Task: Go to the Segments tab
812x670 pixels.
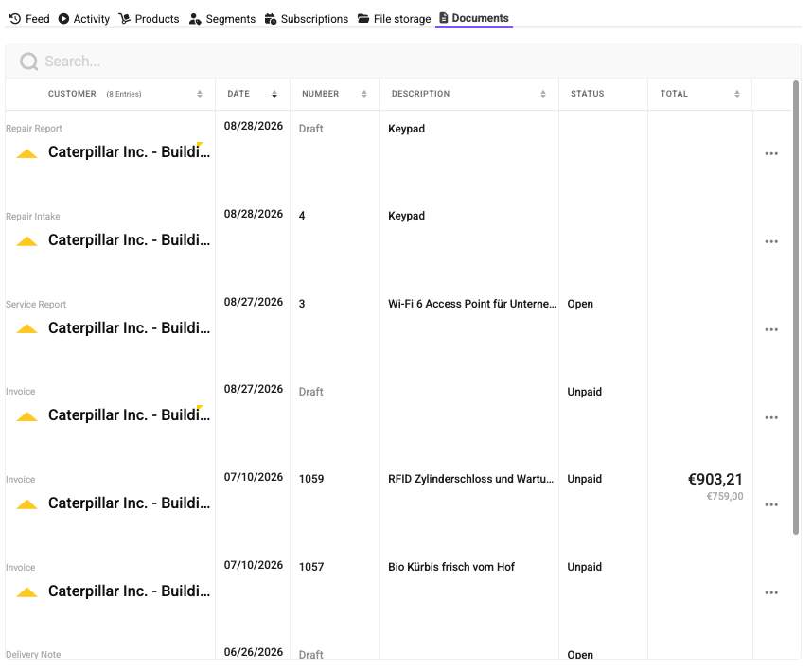Action: point(222,19)
